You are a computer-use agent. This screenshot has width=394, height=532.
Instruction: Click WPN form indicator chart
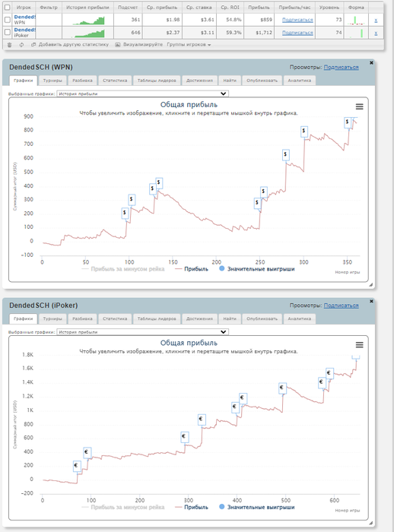click(x=356, y=21)
